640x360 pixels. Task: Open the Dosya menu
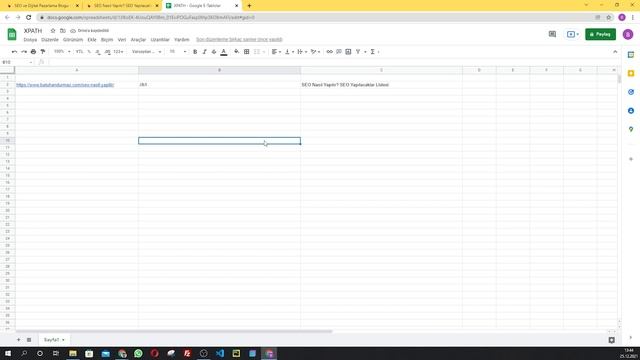[x=30, y=40]
